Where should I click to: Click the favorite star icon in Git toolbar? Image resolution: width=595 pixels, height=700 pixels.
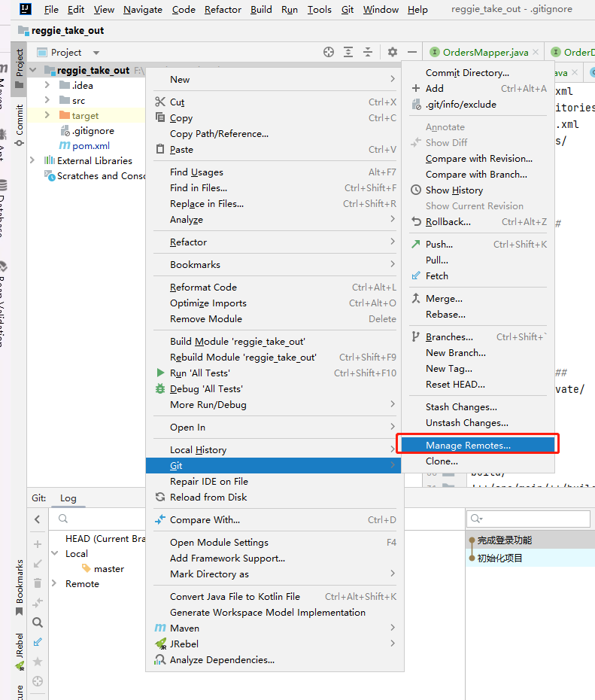[38, 662]
